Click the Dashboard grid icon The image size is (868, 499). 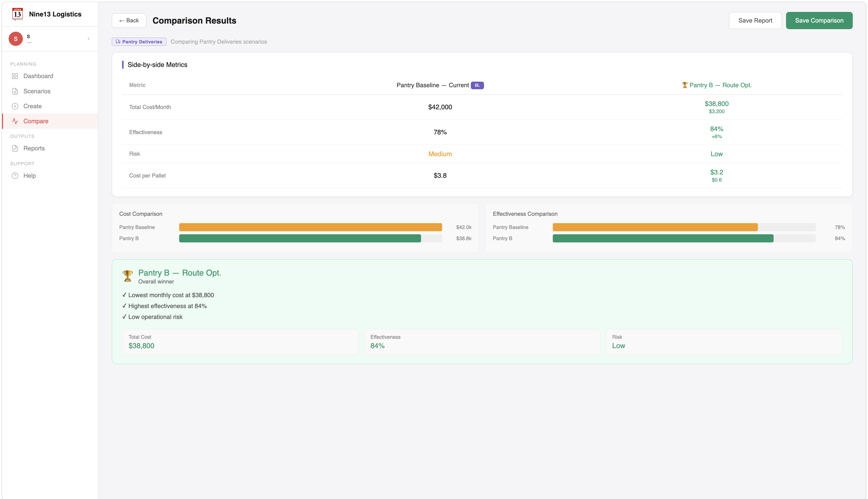15,76
